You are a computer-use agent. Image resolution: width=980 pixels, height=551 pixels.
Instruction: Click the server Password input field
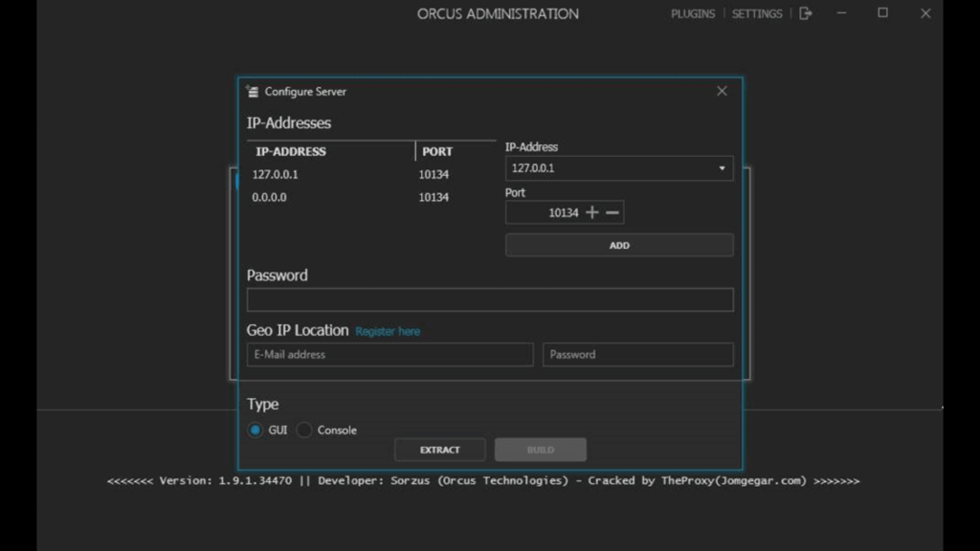point(490,299)
